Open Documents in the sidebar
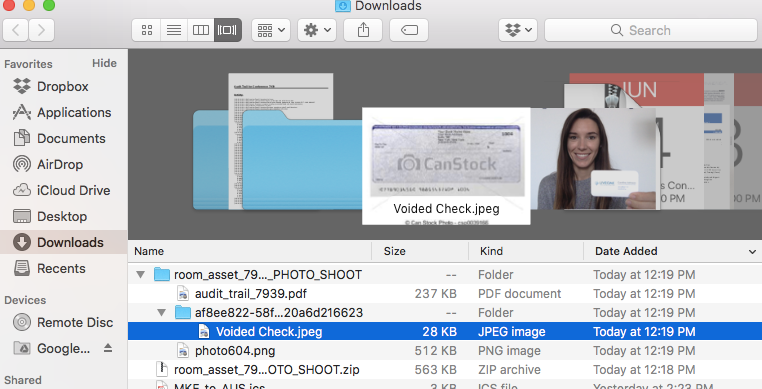Image resolution: width=762 pixels, height=389 pixels. 63,139
